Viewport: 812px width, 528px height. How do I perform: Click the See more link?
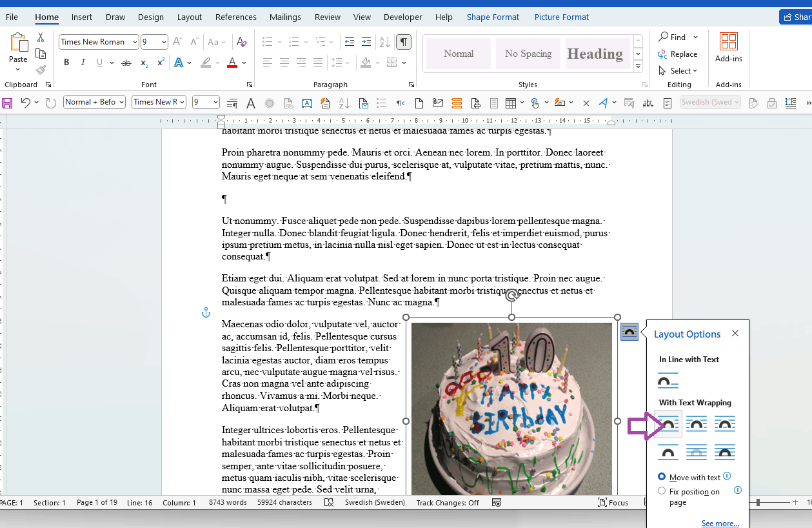tap(720, 523)
